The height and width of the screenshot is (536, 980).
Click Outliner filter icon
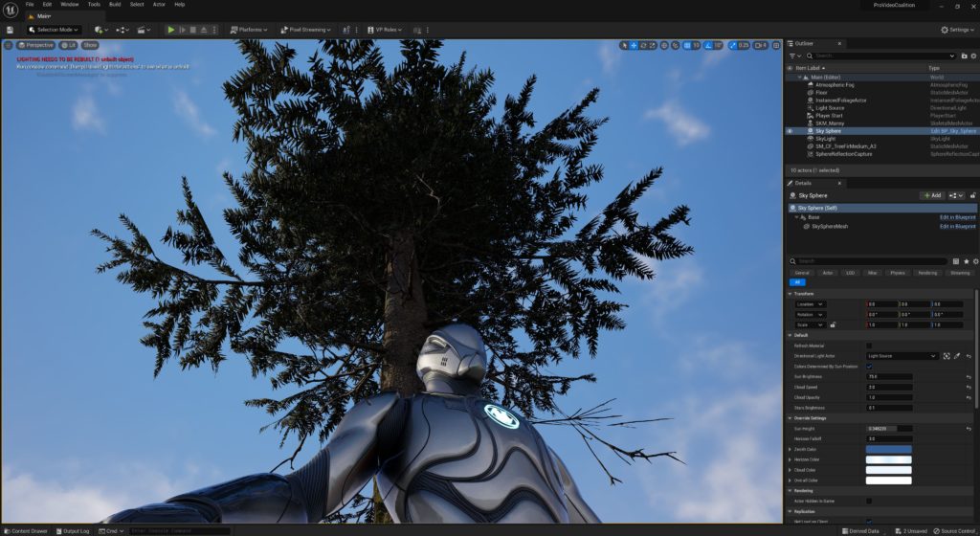coord(793,56)
